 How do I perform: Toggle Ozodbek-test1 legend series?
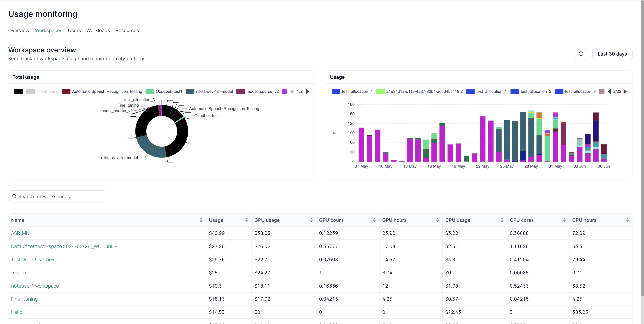[x=168, y=91]
